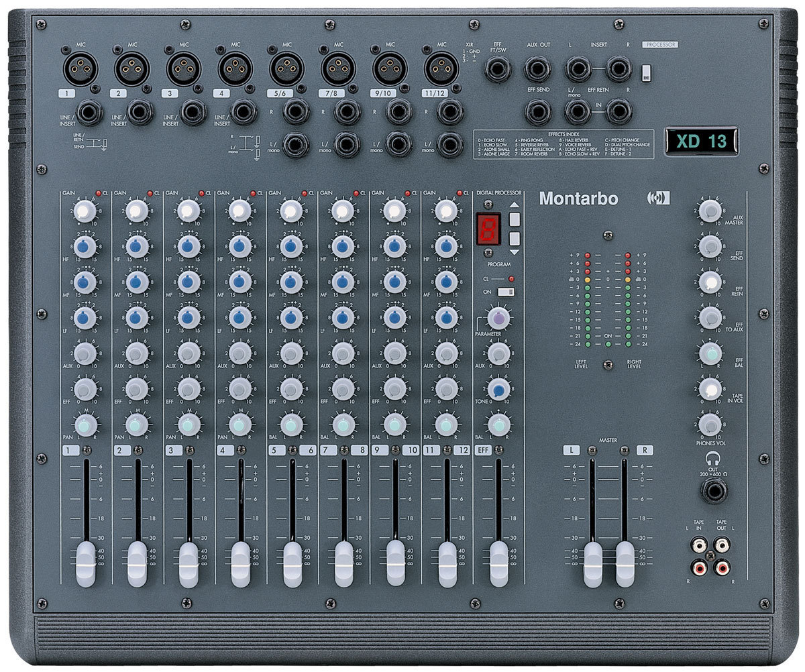
Task: Select the MIC 1 XLR input socket
Action: pos(80,68)
